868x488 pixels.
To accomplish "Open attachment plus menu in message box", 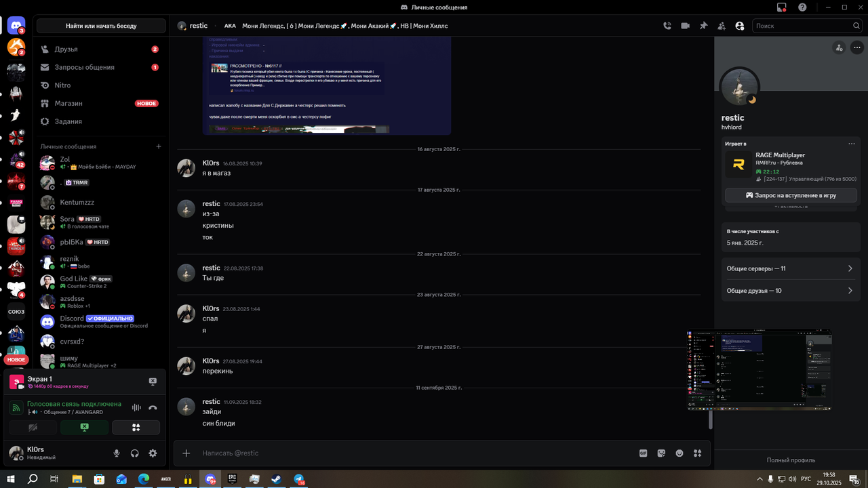I will coord(186,453).
